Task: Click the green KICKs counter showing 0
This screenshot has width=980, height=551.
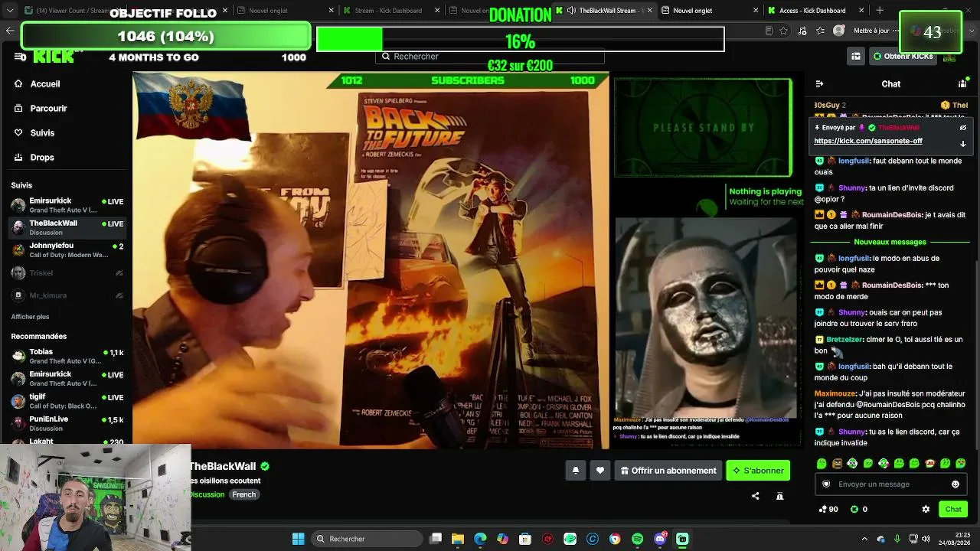Action: point(859,509)
